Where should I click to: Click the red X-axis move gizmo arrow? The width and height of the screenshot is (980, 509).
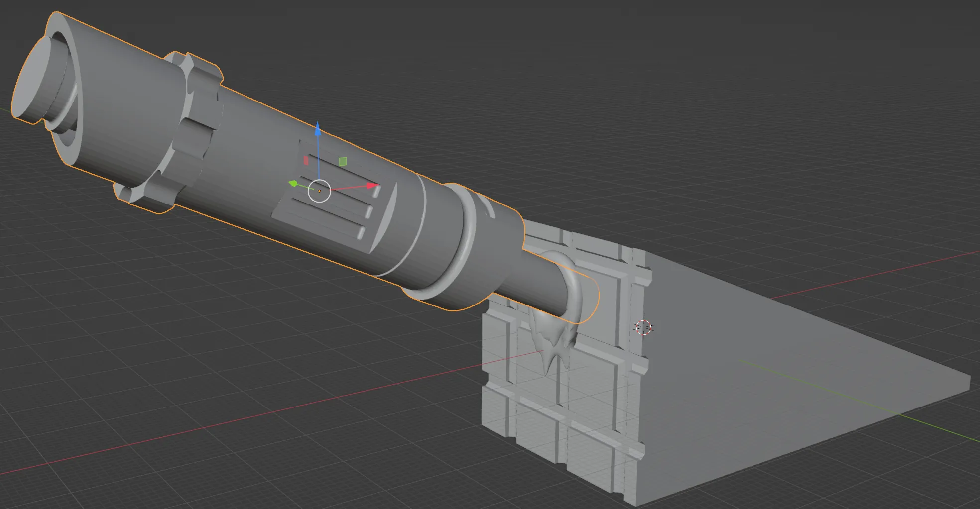(372, 186)
